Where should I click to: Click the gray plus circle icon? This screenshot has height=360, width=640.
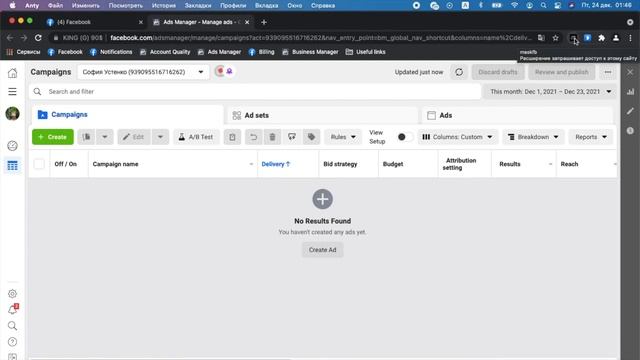click(322, 199)
